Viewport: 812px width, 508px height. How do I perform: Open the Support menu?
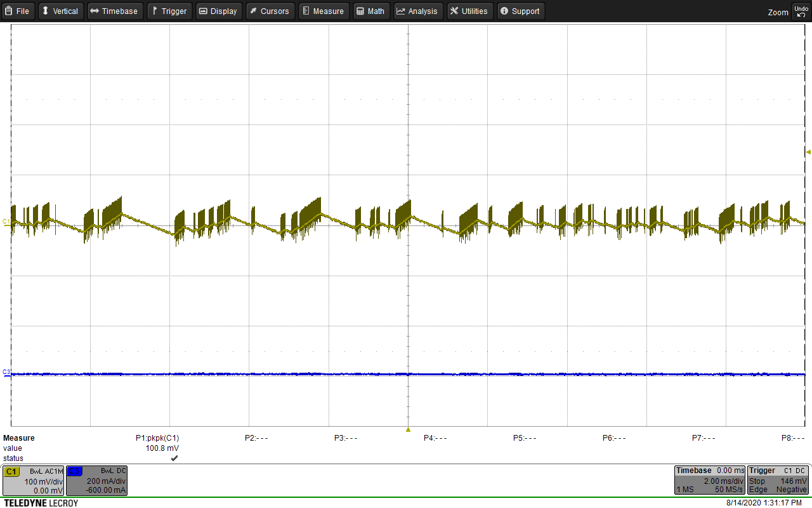[520, 11]
